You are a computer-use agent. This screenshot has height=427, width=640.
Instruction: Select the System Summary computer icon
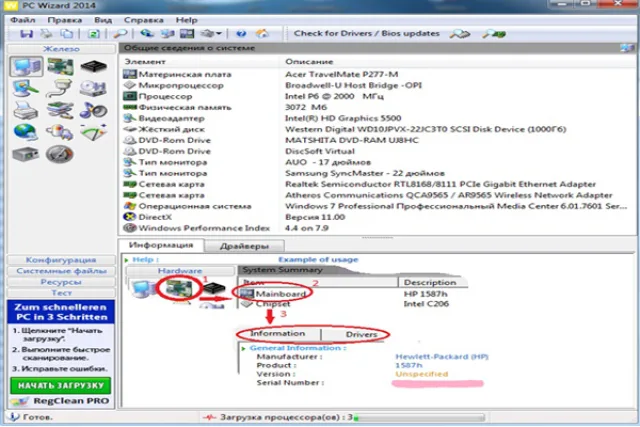click(x=26, y=67)
